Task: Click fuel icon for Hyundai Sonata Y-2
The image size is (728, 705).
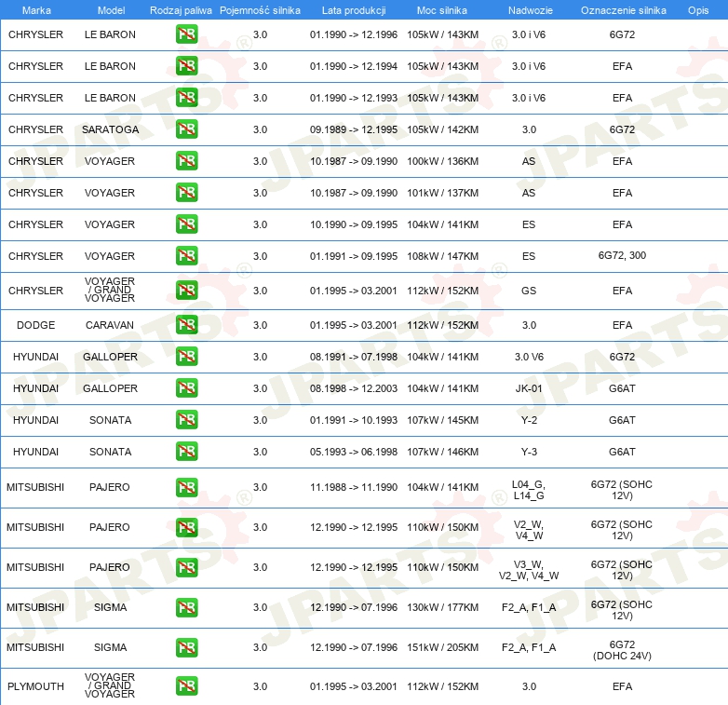Action: [x=186, y=420]
